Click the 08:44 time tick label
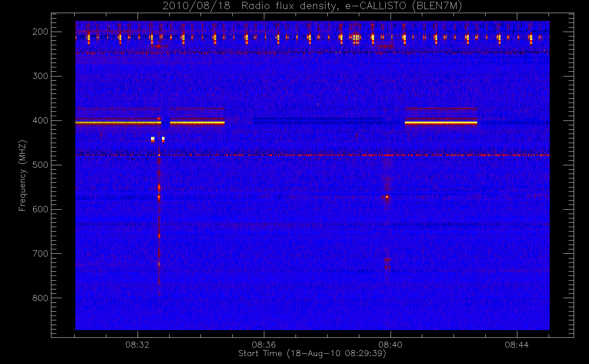 (517, 345)
